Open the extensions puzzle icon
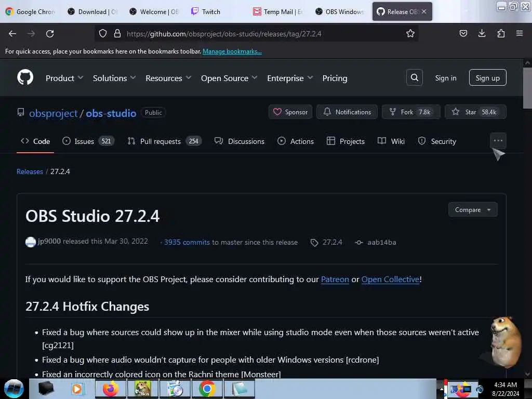Screen dimensions: 532x399 tap(501, 33)
